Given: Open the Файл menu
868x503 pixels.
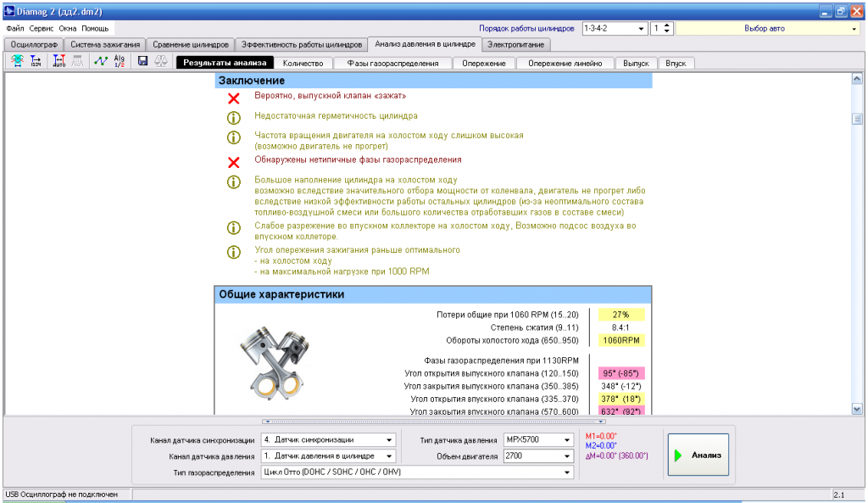Looking at the screenshot, I should point(15,28).
